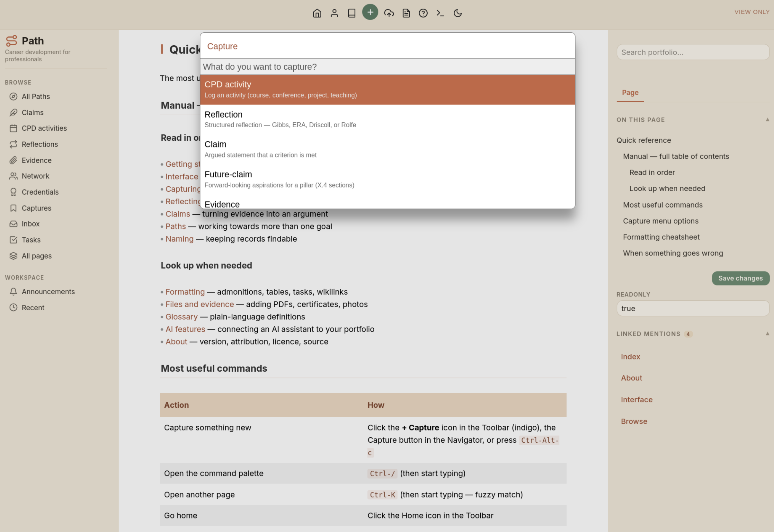Open the AI features link

(185, 329)
